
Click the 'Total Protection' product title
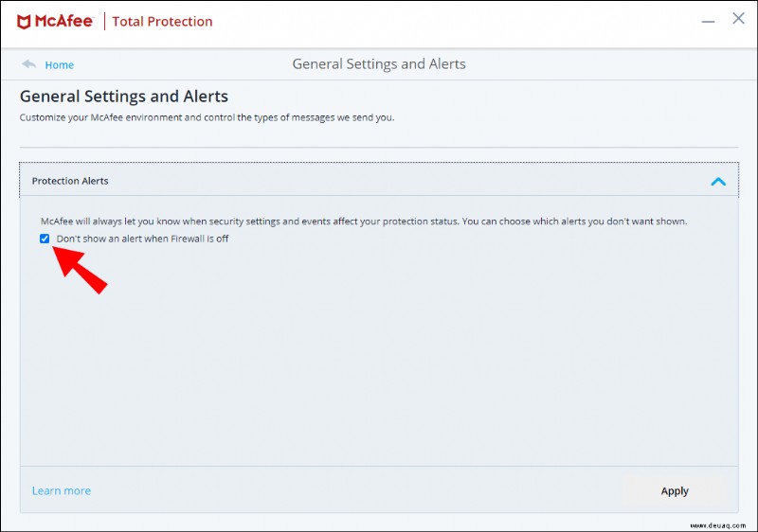click(162, 22)
